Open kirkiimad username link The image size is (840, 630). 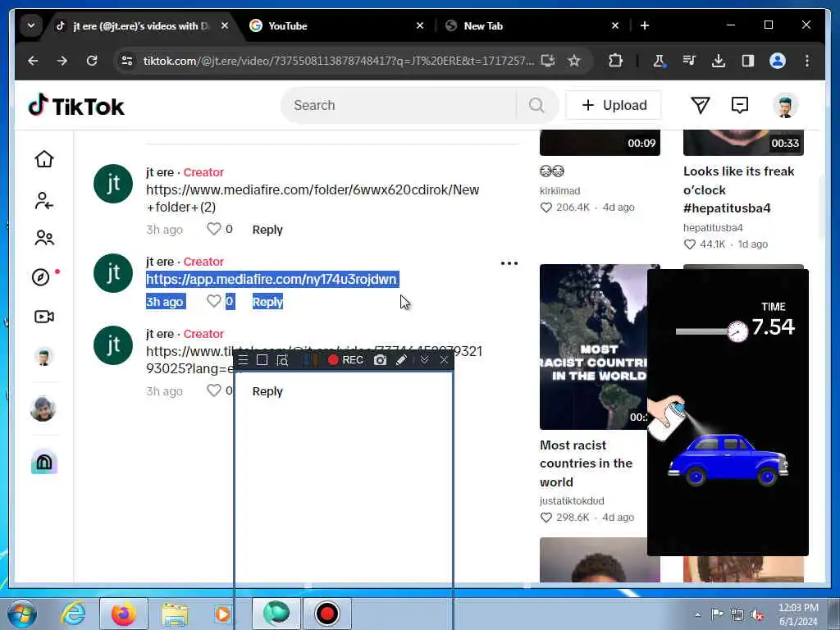559,190
